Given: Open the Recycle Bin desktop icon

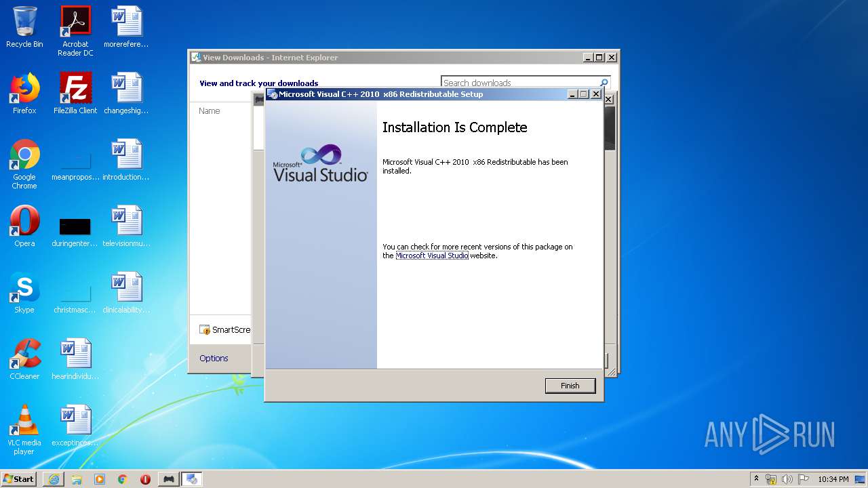Looking at the screenshot, I should 24,27.
